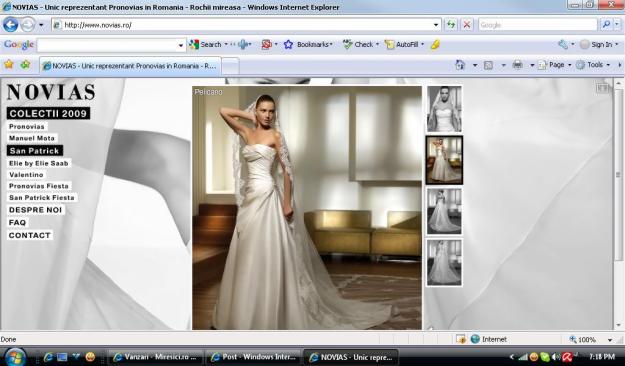625x366 pixels.
Task: Click the yellow highlighter icon
Action: click(435, 45)
